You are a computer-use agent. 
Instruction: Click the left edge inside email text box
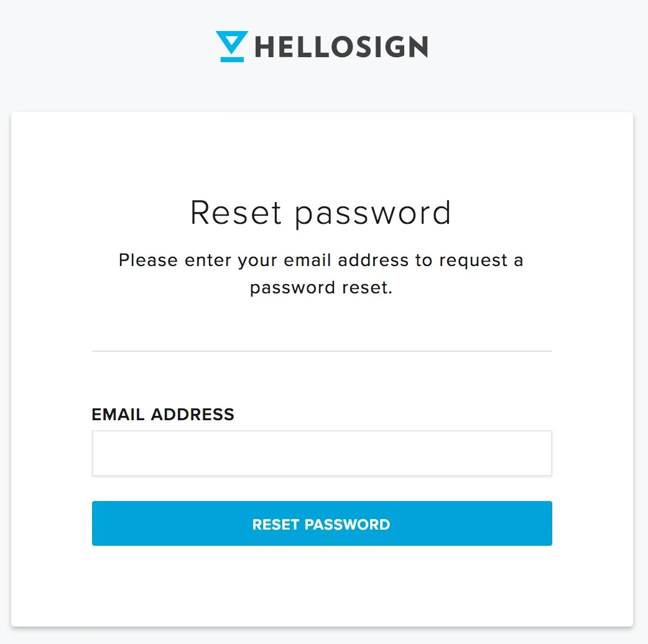tap(101, 453)
